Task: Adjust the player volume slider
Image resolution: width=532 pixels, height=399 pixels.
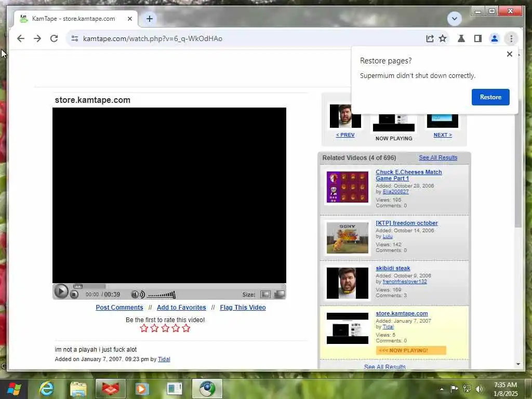Action: click(x=162, y=295)
